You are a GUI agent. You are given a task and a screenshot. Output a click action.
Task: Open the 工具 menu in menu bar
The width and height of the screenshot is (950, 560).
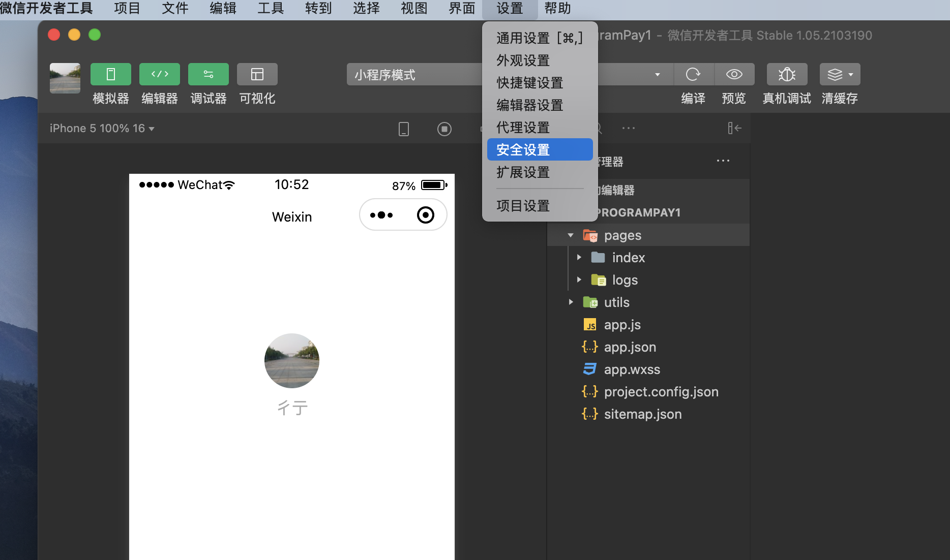click(x=271, y=9)
